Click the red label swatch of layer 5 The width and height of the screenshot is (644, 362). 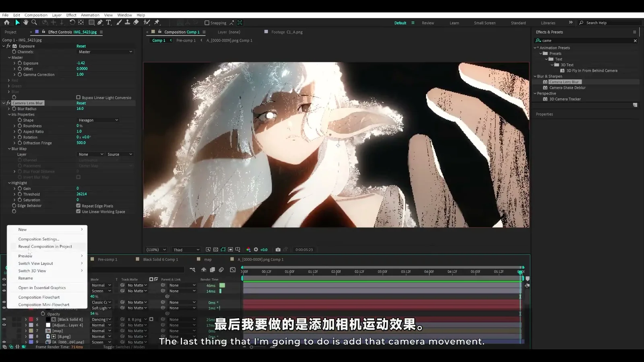pos(31,319)
